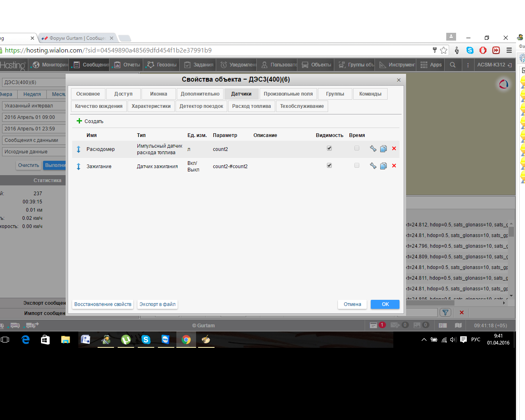Open the Сообщения с данными dropdown
The image size is (525, 420).
[x=34, y=140]
